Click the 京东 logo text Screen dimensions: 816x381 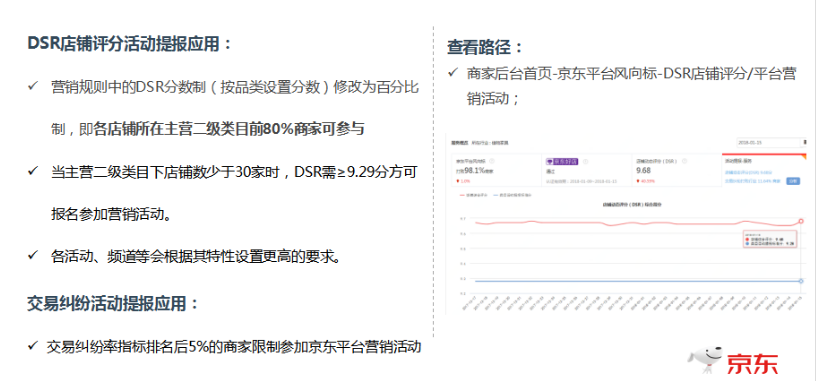[752, 363]
